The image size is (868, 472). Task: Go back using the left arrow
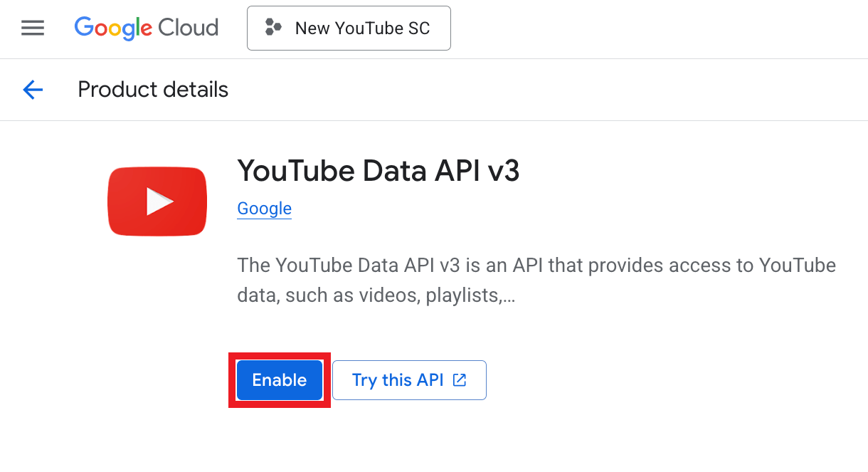pyautogui.click(x=33, y=90)
